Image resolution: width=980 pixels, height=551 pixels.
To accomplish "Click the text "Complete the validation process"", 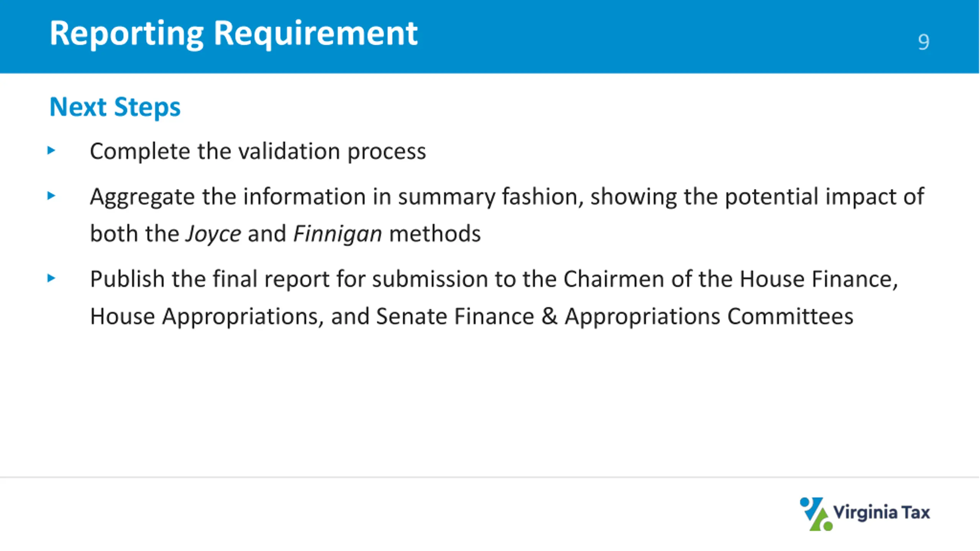I will pyautogui.click(x=258, y=151).
